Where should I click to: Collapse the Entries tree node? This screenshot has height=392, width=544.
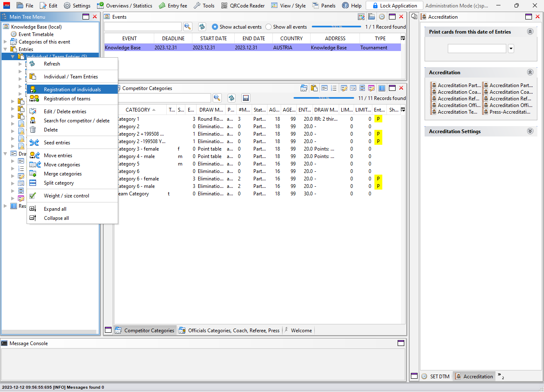(5, 49)
